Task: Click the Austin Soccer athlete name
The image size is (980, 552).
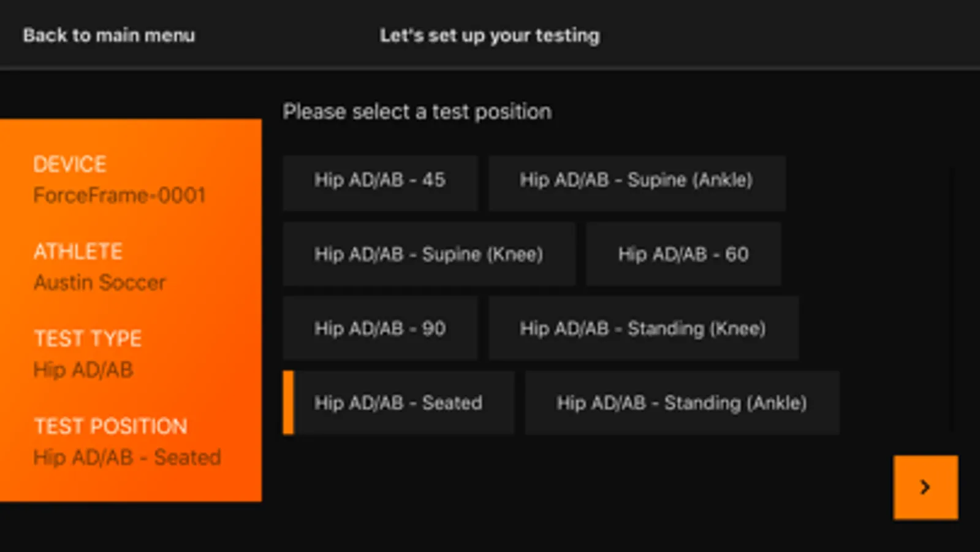Action: [x=100, y=283]
